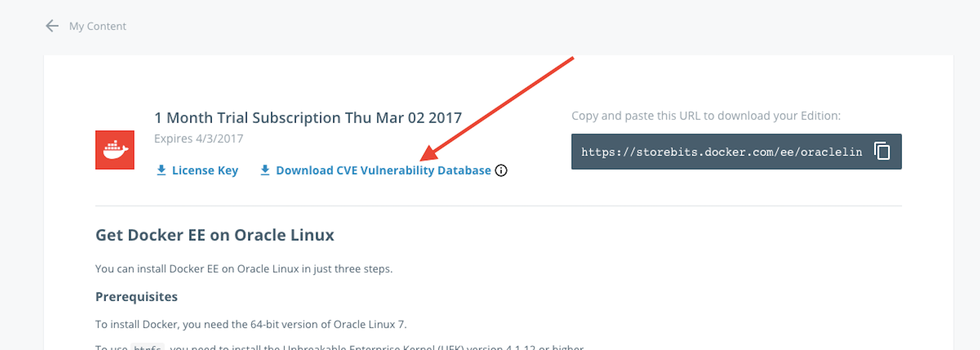Click the 1 Month Trial Subscription title
The height and width of the screenshot is (350, 980).
click(308, 118)
